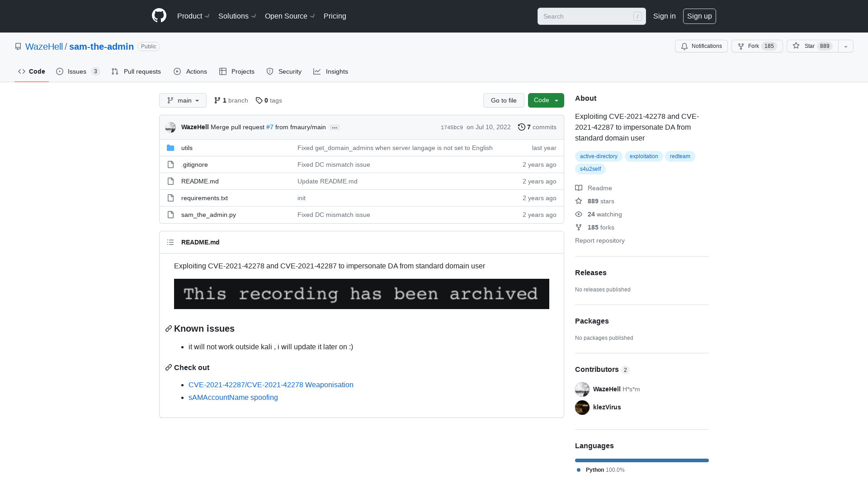Click WazeHell contributor avatar
The width and height of the screenshot is (868, 488).
click(x=582, y=389)
